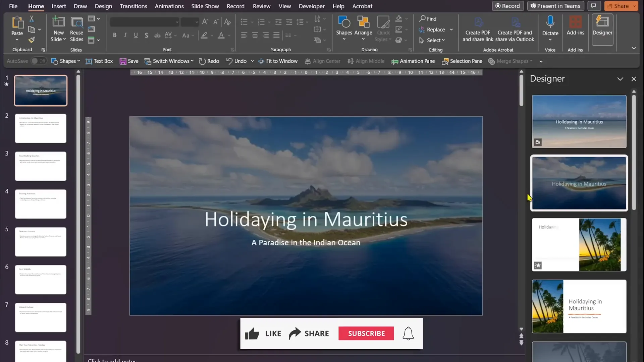The width and height of the screenshot is (644, 362).
Task: Click Create PDF and share link
Action: (x=478, y=29)
